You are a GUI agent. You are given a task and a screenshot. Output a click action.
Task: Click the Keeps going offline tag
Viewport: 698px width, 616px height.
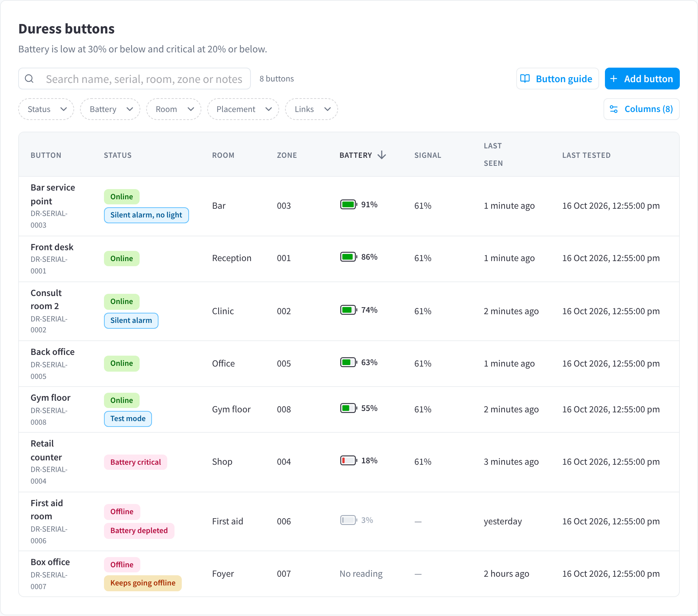(x=143, y=583)
